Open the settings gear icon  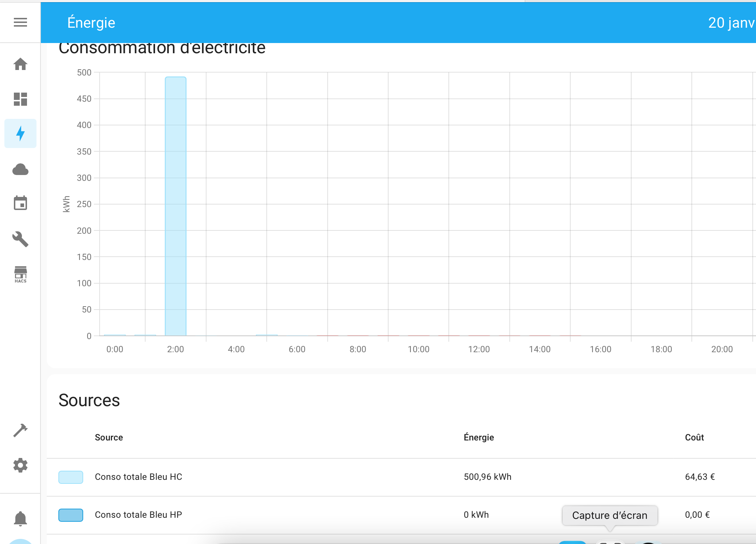pos(20,465)
